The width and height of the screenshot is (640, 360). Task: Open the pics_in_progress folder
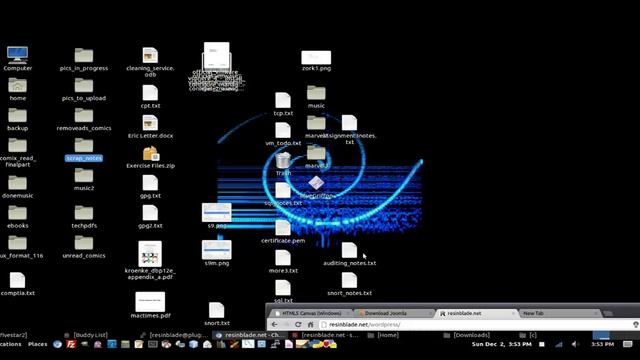(84, 55)
